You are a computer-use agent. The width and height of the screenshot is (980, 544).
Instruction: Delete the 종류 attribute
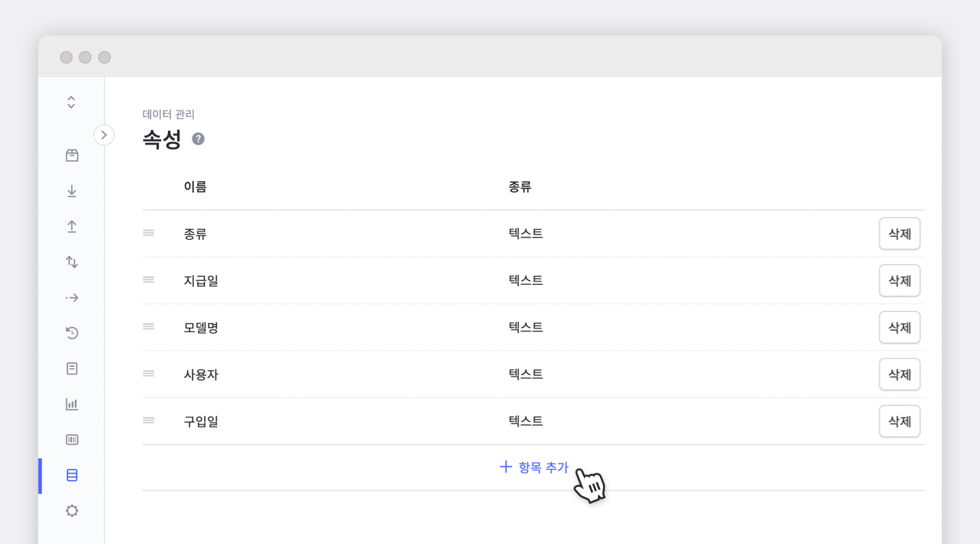(x=899, y=233)
